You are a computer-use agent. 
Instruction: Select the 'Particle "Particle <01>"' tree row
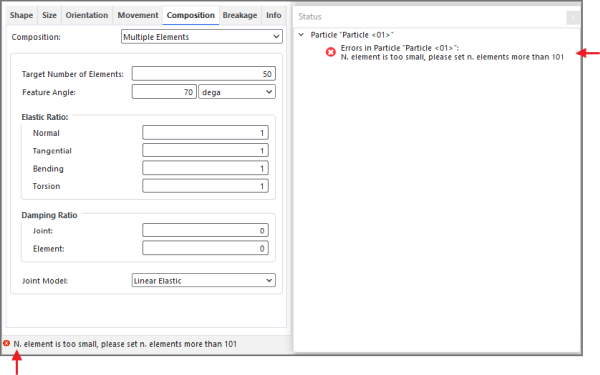(x=352, y=35)
